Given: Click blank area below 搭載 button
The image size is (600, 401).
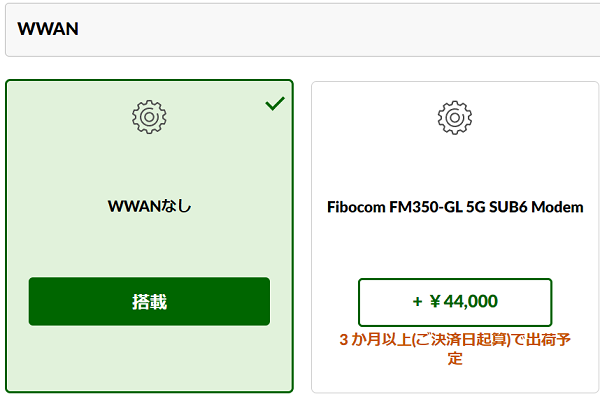Looking at the screenshot, I should pos(149,358).
